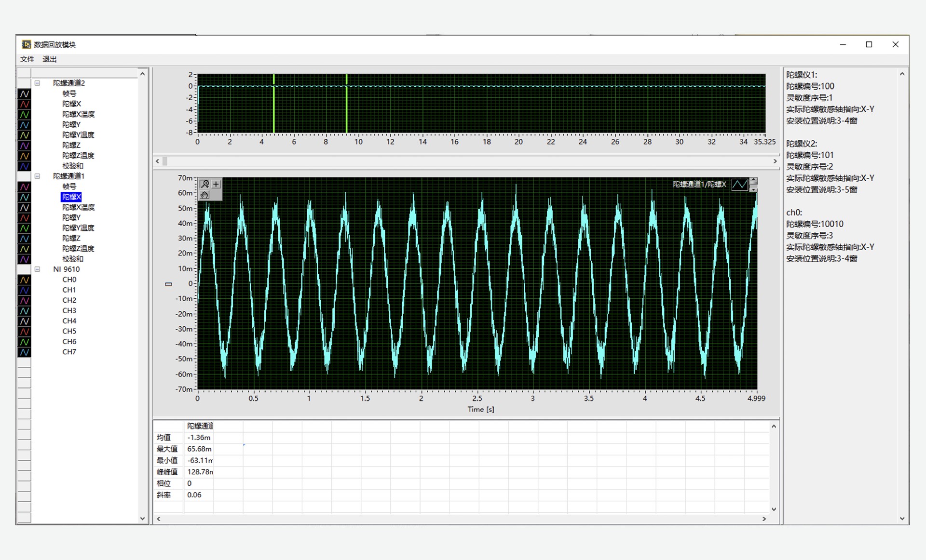The image size is (926, 560).
Task: Collapse the NI 9610 tree node
Action: click(x=37, y=269)
